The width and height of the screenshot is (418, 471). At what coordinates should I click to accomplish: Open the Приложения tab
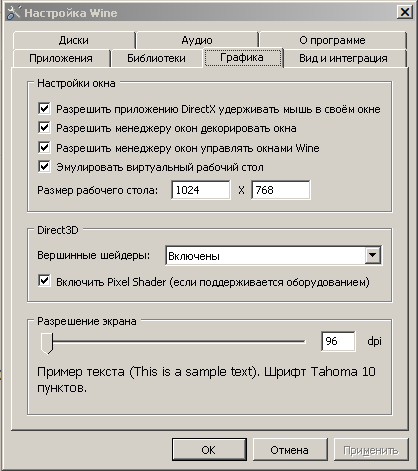pos(61,58)
